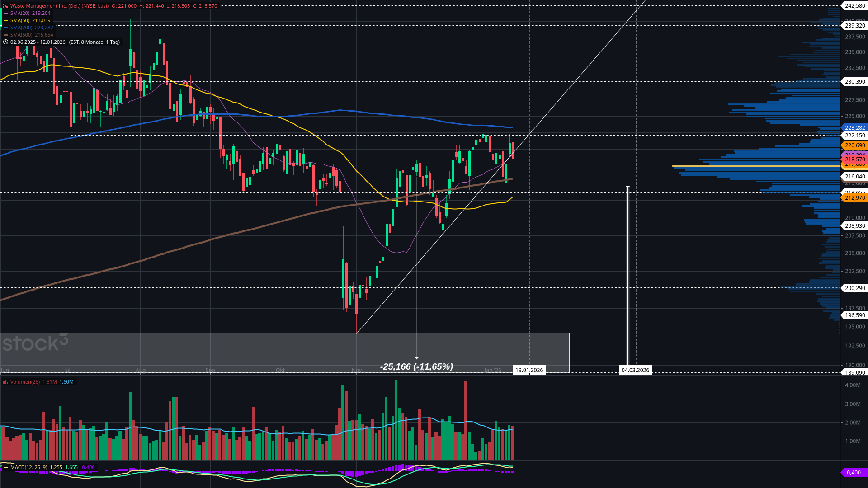Viewport: 868px width, 488px height.
Task: Click the SMA(200) blue legend marker
Action: tap(6, 28)
